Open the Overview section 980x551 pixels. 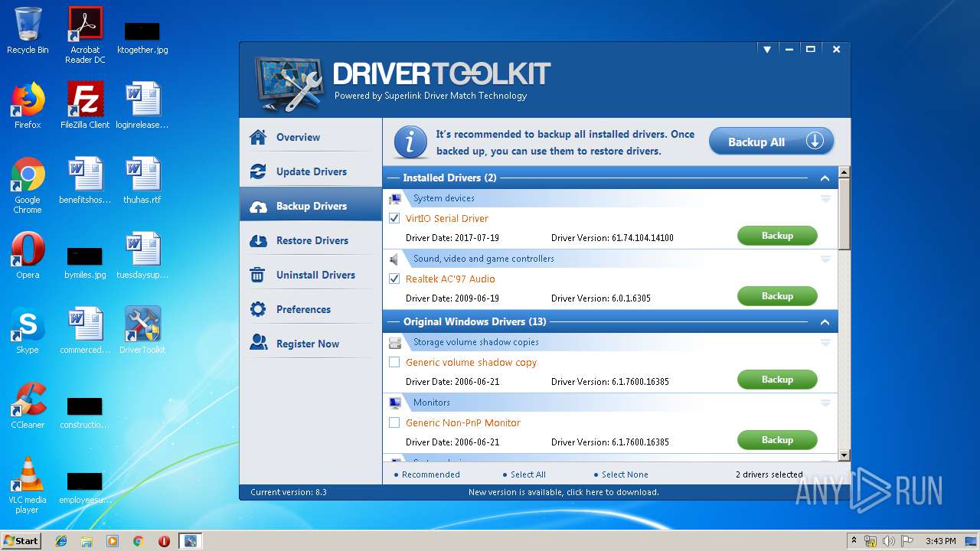pyautogui.click(x=311, y=138)
